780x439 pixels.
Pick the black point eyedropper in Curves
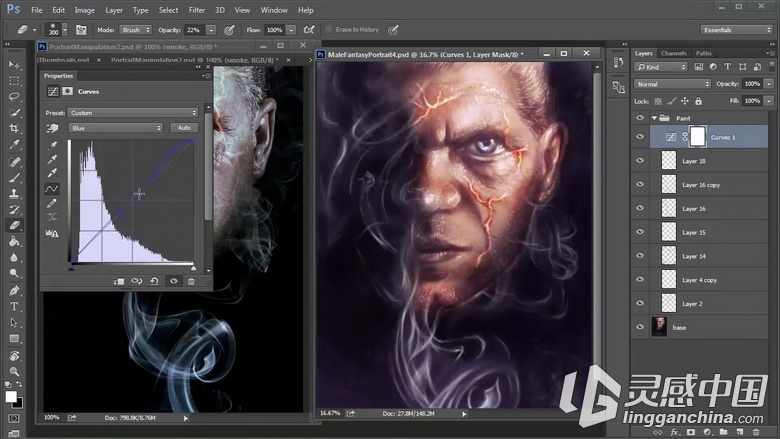coord(52,145)
